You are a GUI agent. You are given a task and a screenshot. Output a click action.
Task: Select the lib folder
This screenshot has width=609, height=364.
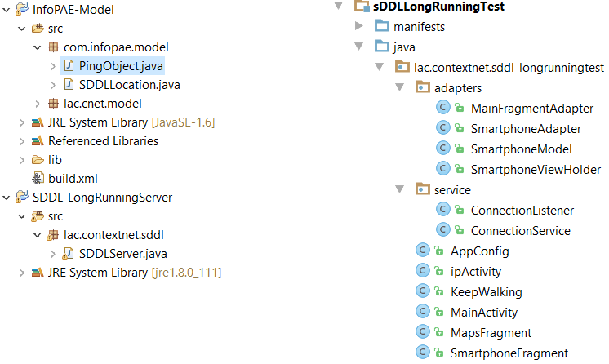[55, 160]
